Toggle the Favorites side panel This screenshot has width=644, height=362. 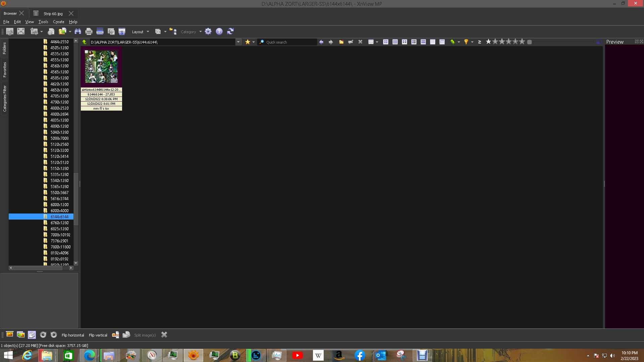(x=5, y=70)
